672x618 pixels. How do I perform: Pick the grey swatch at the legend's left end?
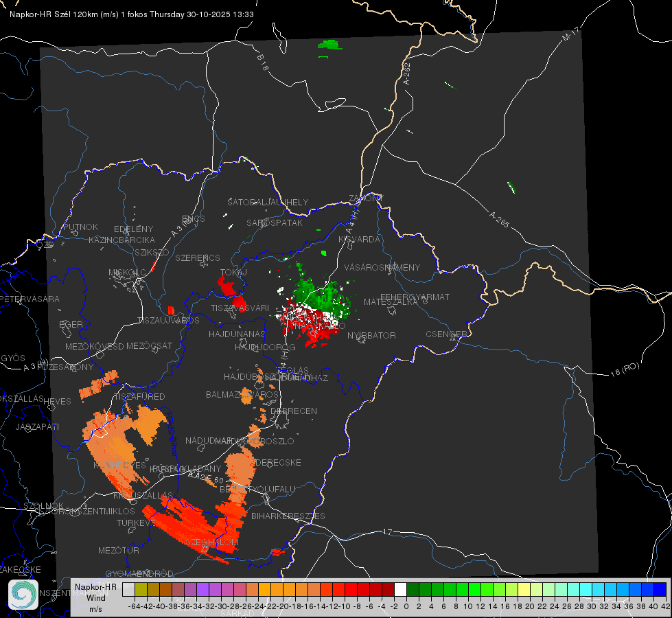pos(128,589)
